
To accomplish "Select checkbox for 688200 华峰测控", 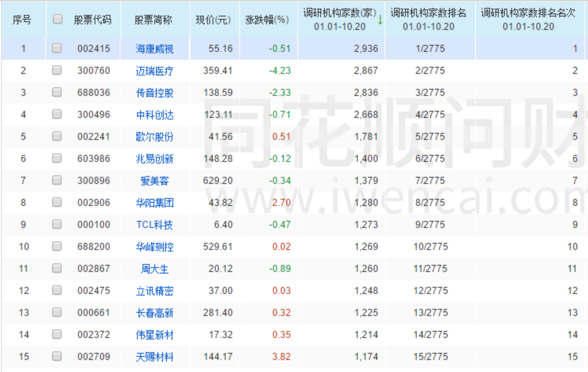I will pyautogui.click(x=57, y=246).
